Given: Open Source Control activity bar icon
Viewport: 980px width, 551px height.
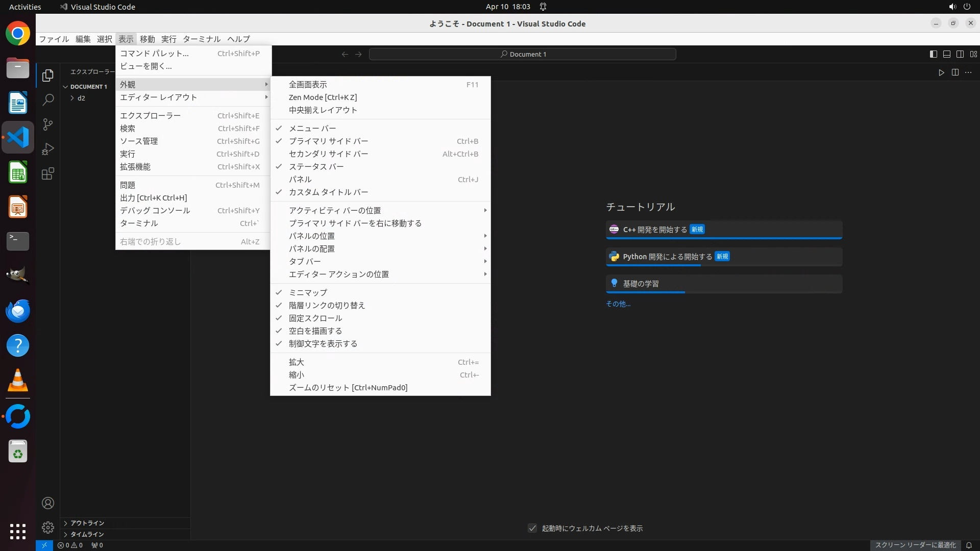Looking at the screenshot, I should point(48,124).
